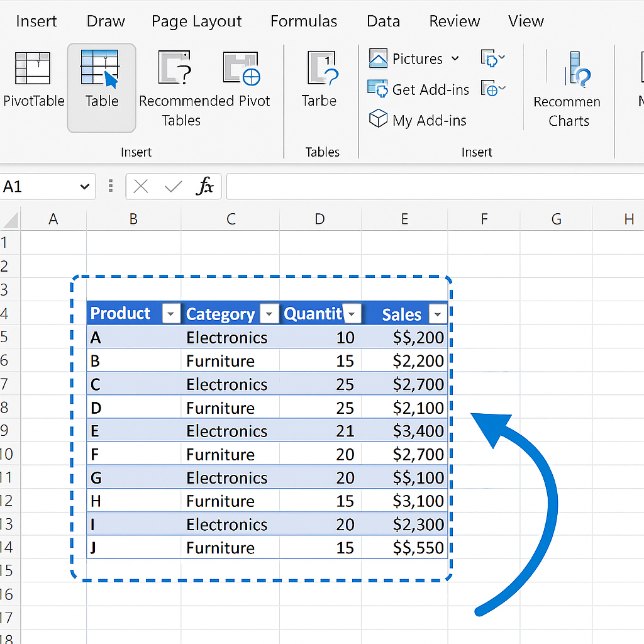The height and width of the screenshot is (644, 644).
Task: Click the Furniture cell in product B row
Action: (230, 360)
